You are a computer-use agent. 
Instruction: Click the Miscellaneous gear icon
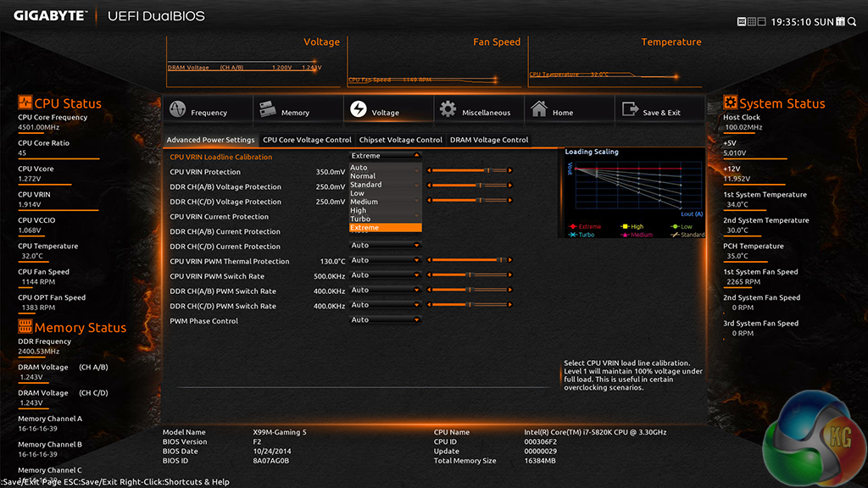pyautogui.click(x=448, y=110)
